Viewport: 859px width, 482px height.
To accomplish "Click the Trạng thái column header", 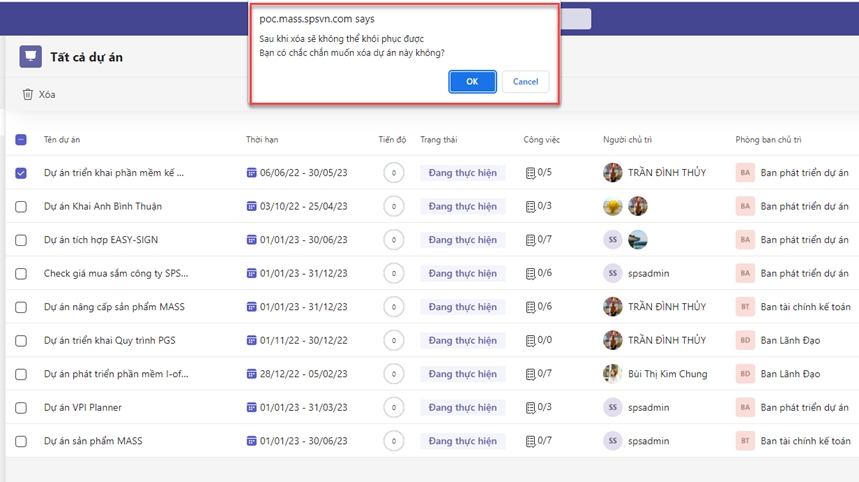I will tap(438, 140).
